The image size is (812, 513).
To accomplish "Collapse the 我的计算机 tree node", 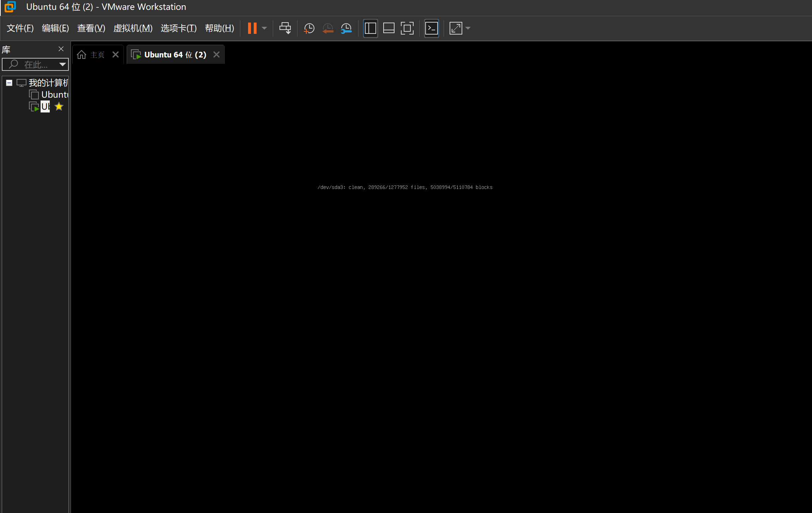I will [9, 83].
